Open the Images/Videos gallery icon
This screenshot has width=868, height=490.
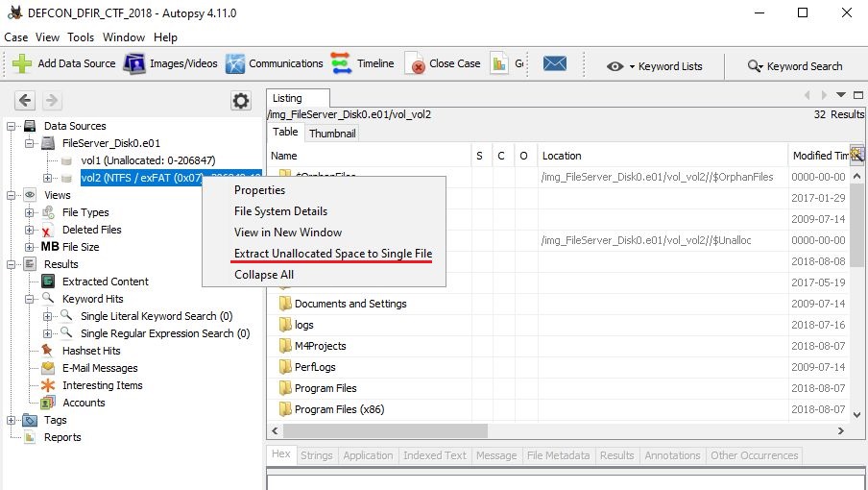click(134, 63)
